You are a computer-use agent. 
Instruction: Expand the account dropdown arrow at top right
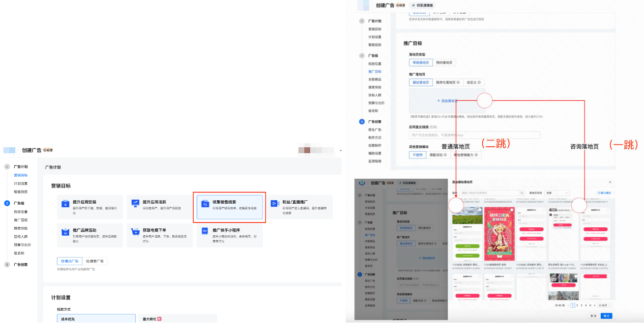tap(341, 150)
